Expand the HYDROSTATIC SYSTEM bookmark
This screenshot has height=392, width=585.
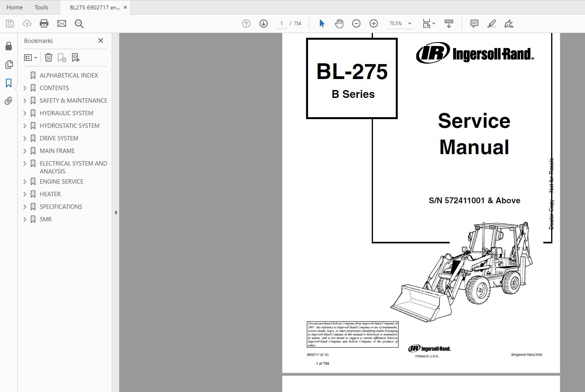(25, 126)
